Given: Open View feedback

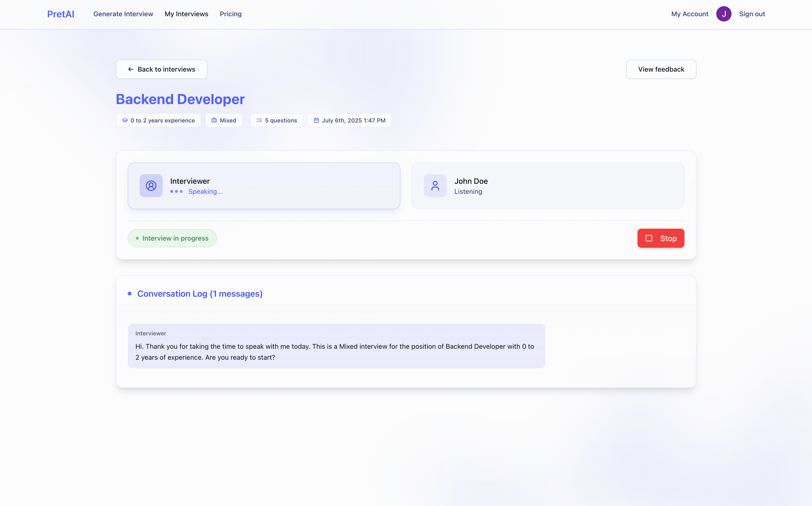Looking at the screenshot, I should (661, 69).
